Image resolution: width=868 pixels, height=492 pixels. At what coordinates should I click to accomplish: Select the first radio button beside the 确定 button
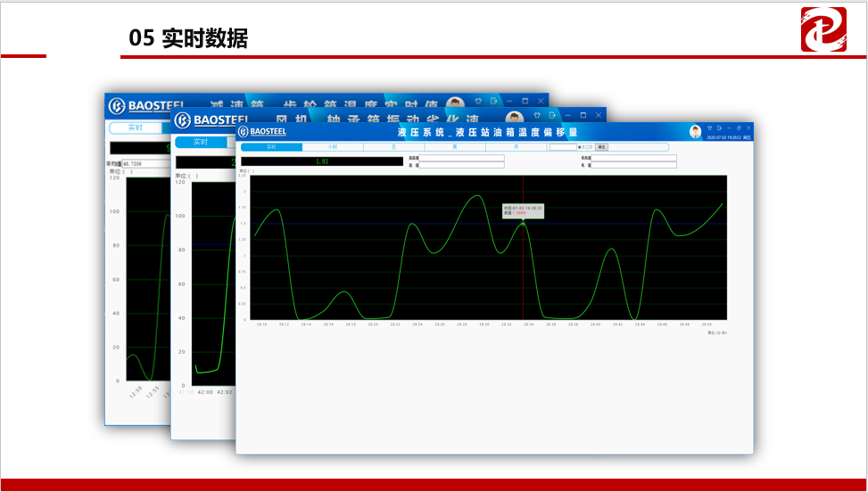[x=581, y=147]
